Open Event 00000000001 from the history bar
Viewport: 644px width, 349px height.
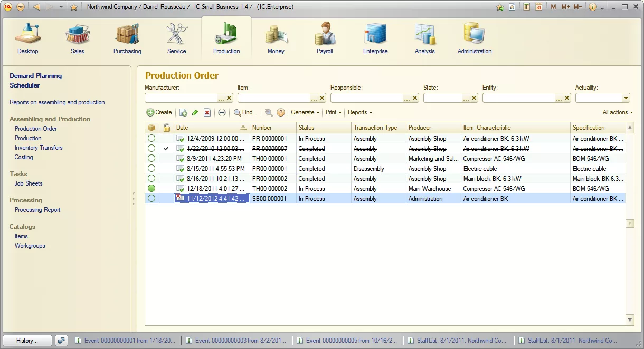pyautogui.click(x=126, y=341)
